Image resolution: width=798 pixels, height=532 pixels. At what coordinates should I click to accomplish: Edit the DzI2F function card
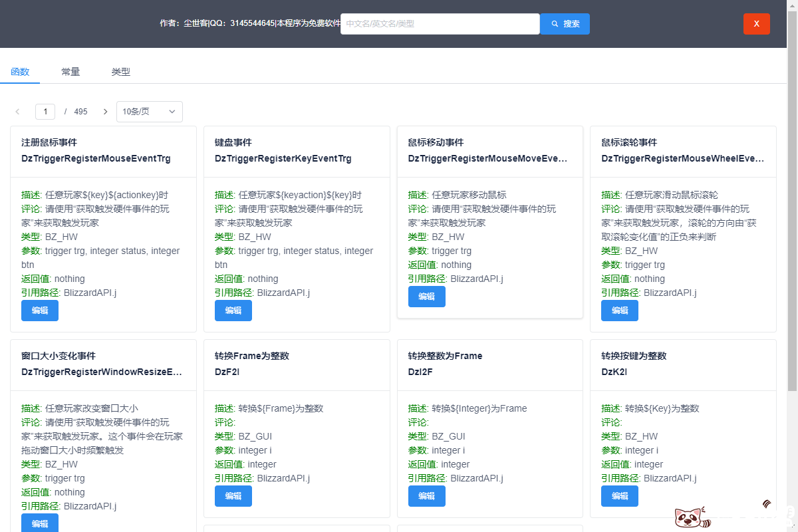426,496
